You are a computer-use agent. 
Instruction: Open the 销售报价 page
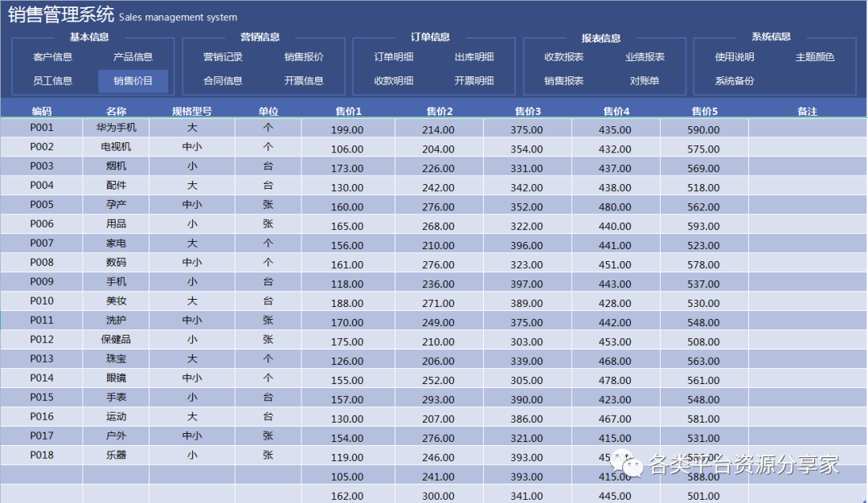[304, 57]
